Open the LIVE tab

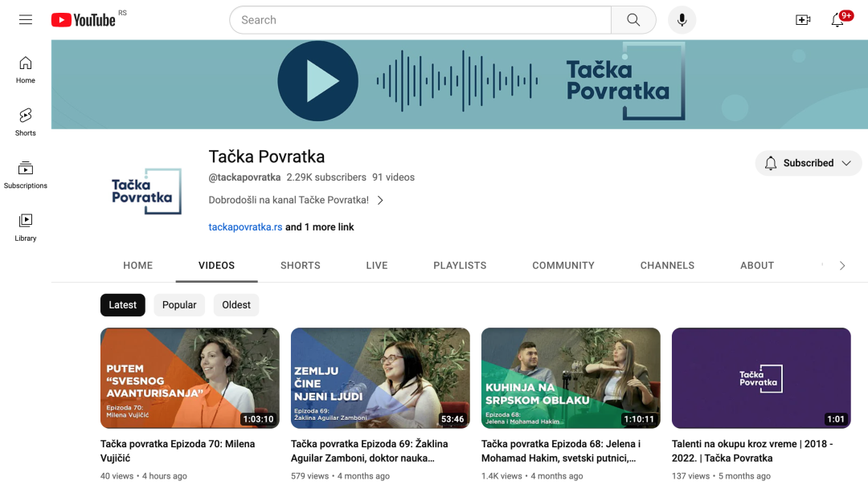[x=376, y=266]
